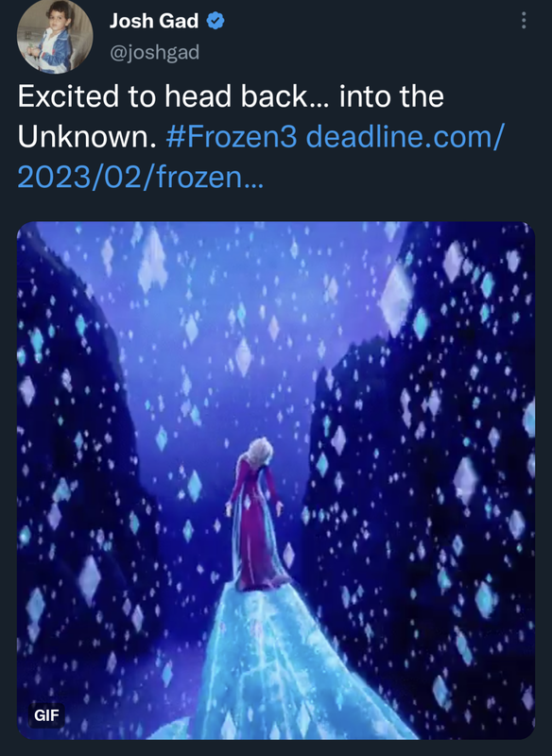Click the purple sky above Elsa
The width and height of the screenshot is (552, 756).
[x=250, y=337]
